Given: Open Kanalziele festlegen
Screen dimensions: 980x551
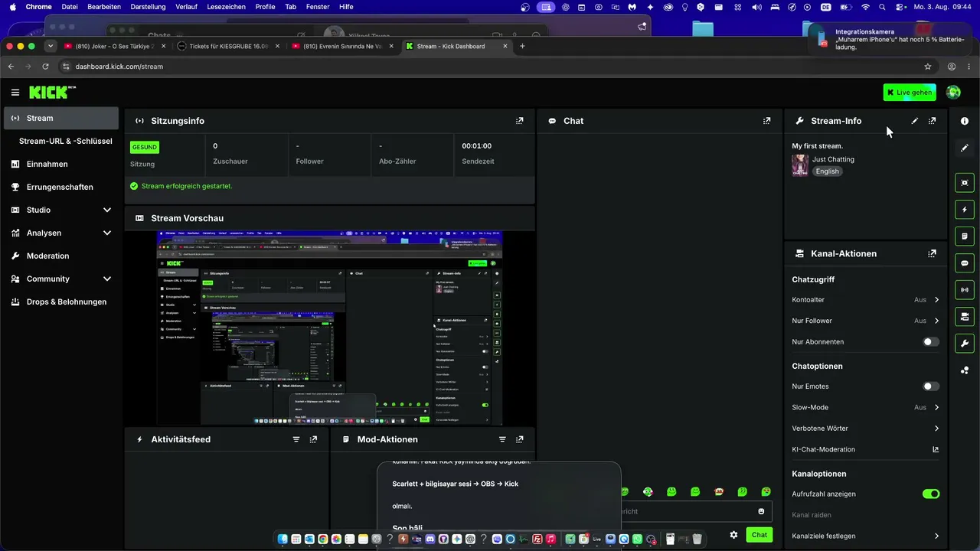Looking at the screenshot, I should [865, 536].
